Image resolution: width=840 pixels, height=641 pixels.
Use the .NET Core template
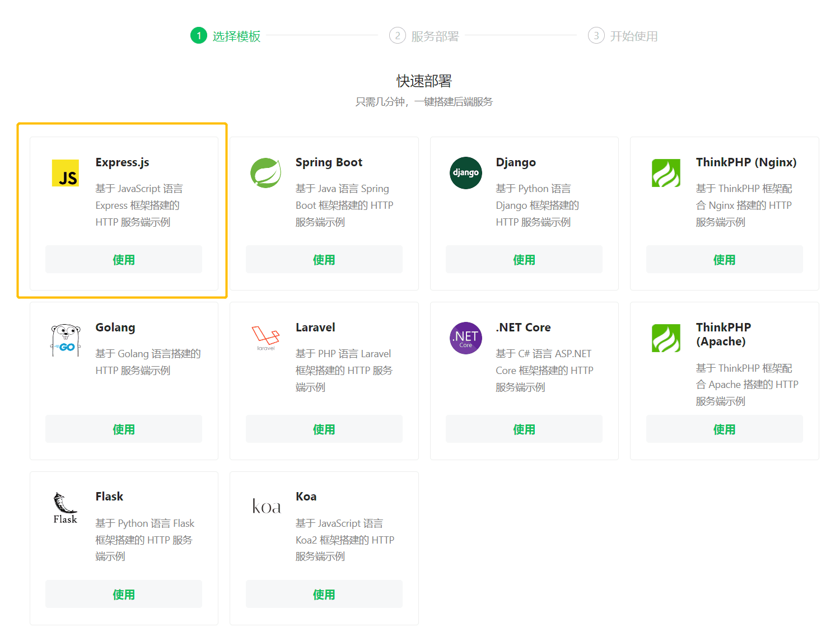524,429
